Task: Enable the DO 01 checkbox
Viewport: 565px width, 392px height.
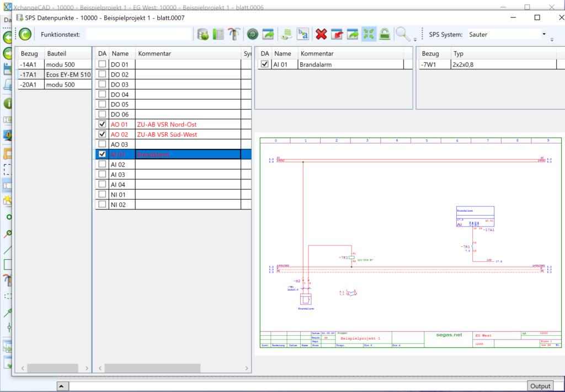Action: [x=102, y=65]
